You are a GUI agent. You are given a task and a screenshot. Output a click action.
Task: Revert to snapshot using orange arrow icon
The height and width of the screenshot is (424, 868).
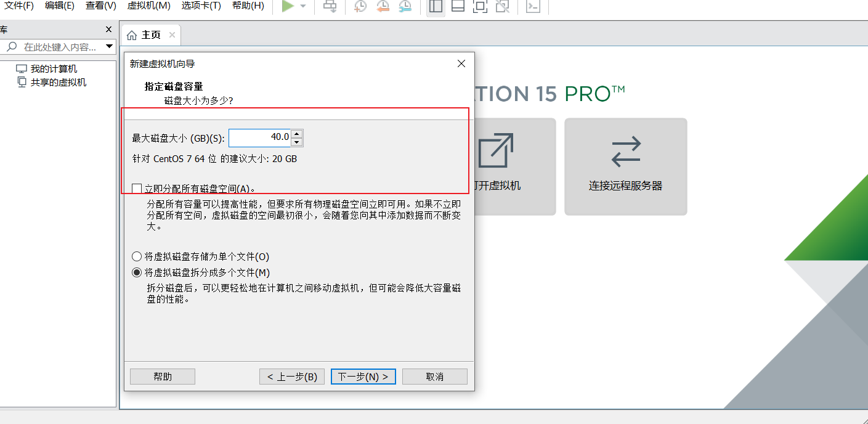[x=383, y=6]
